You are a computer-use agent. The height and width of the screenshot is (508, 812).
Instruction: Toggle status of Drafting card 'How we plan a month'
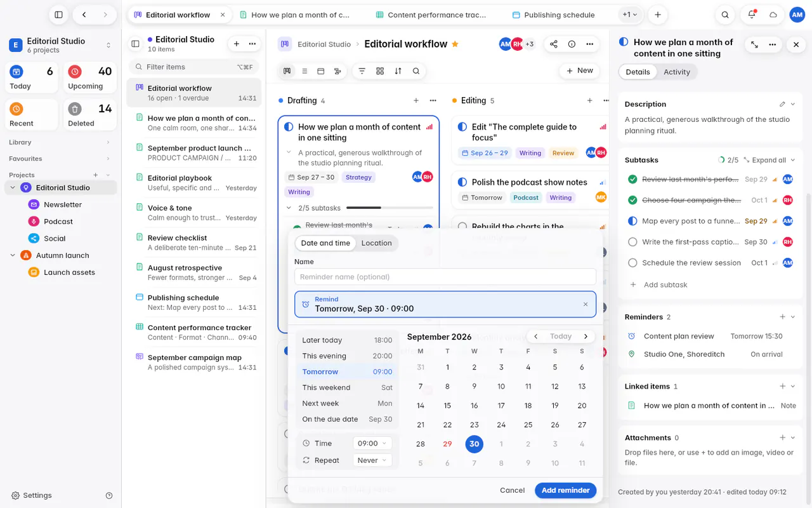[289, 127]
